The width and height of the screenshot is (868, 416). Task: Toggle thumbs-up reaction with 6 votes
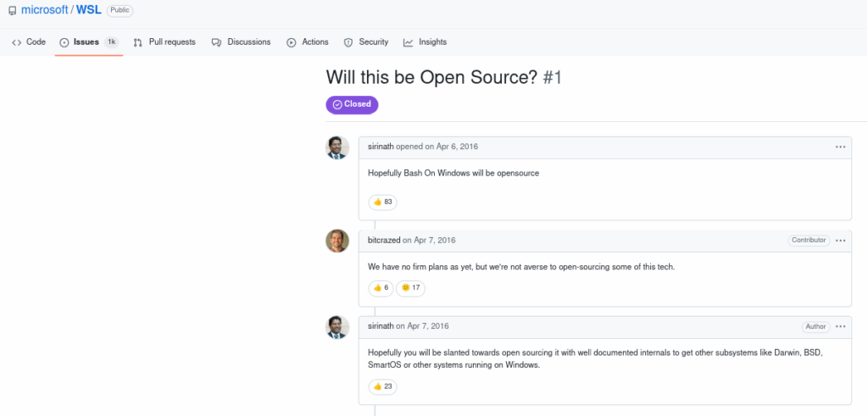tap(381, 288)
